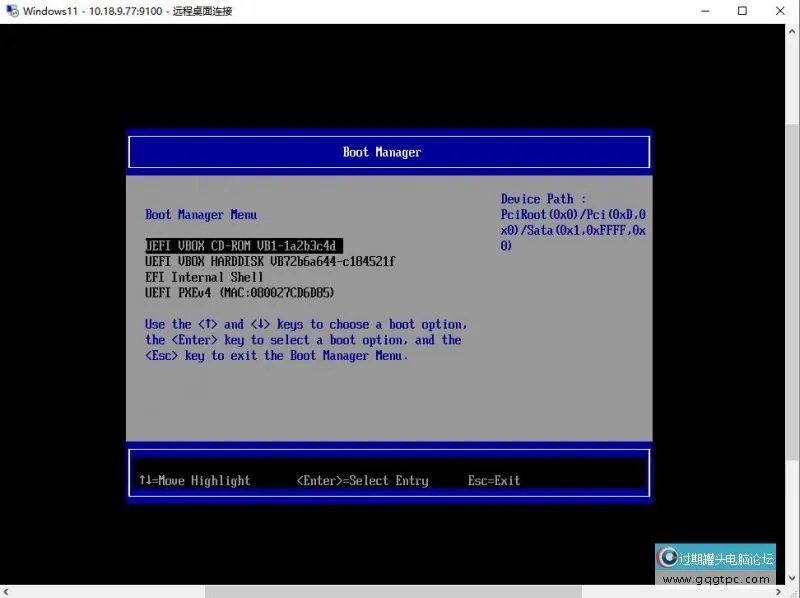The height and width of the screenshot is (598, 800).
Task: Close the remote desktop connection window
Action: click(x=781, y=11)
